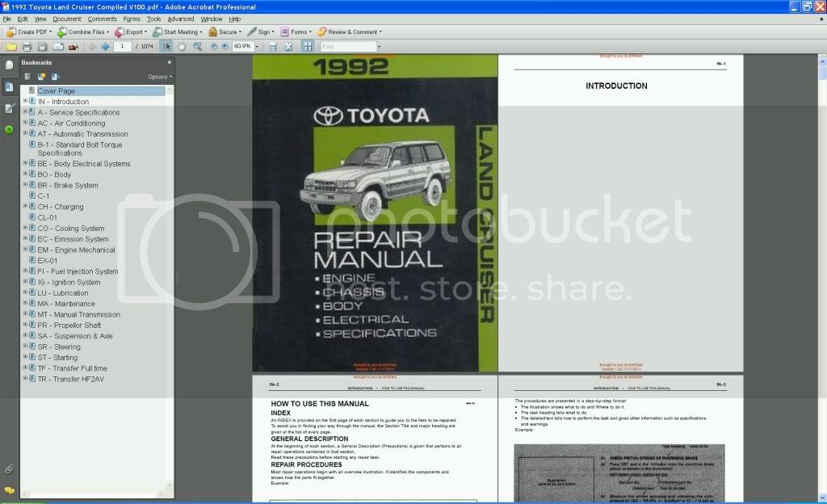The image size is (827, 504).
Task: Go to next page with blue arrow
Action: (x=105, y=47)
